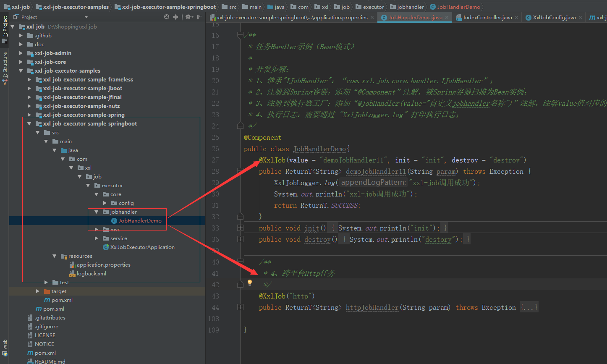The width and height of the screenshot is (607, 364).
Task: Expand the service package arrow
Action: (x=97, y=238)
